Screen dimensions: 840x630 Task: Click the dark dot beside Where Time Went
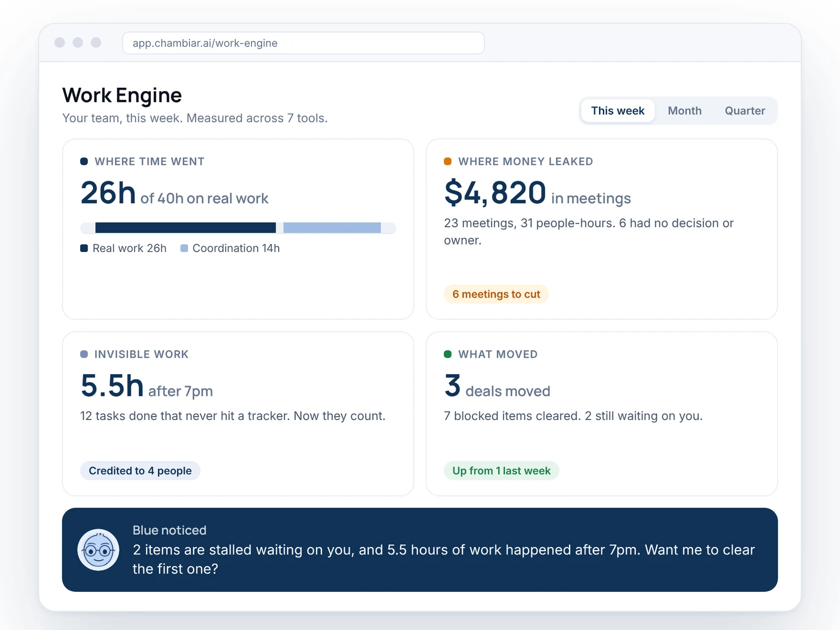tap(84, 161)
